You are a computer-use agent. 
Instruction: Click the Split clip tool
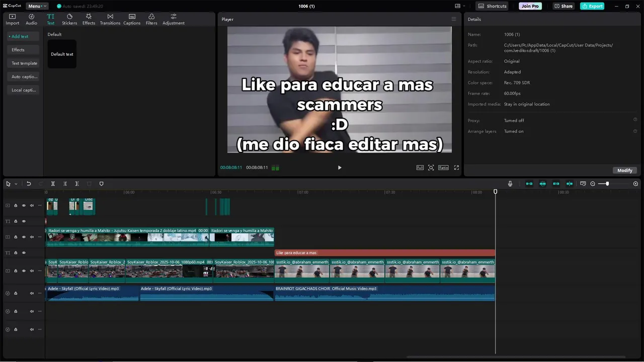(x=53, y=184)
